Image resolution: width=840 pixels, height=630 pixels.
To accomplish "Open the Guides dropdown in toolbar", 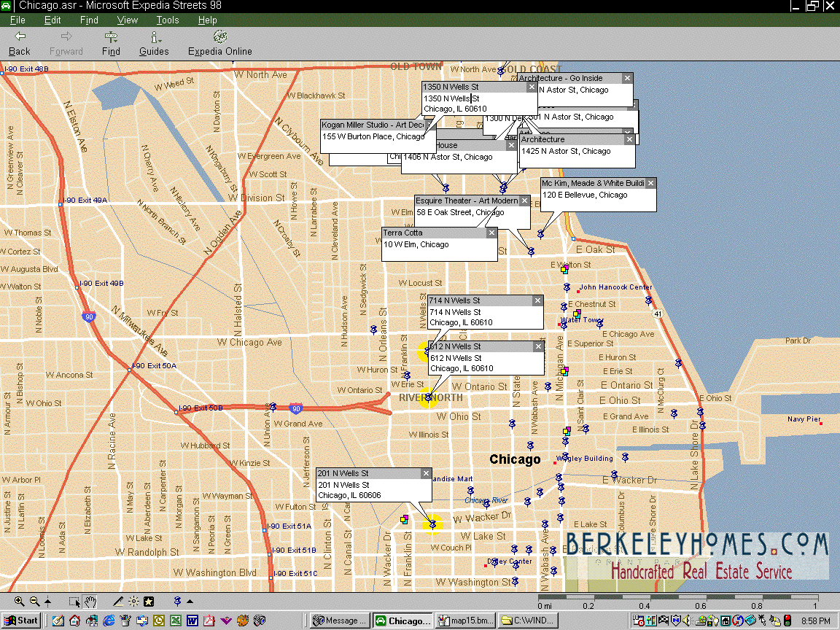I will [x=154, y=43].
